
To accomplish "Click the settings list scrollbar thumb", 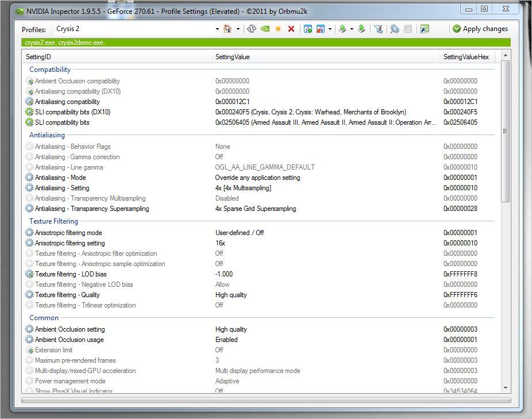I will [505, 132].
